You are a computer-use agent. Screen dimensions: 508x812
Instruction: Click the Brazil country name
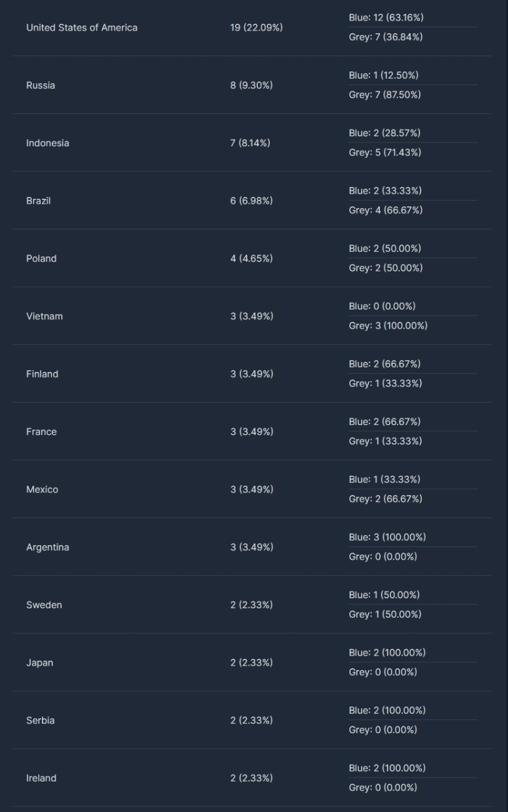click(38, 201)
